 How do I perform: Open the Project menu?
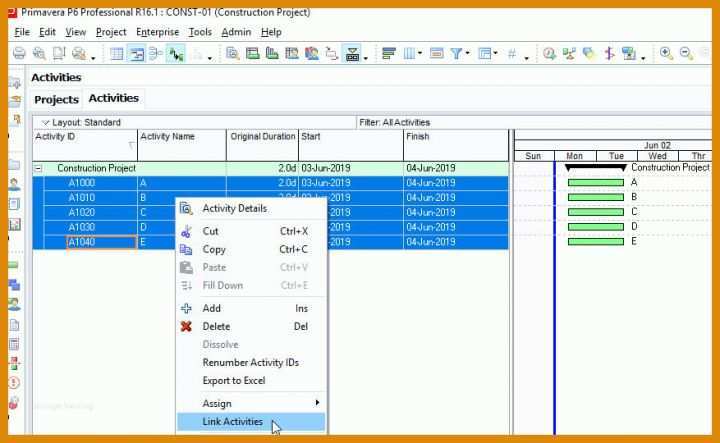click(x=111, y=32)
